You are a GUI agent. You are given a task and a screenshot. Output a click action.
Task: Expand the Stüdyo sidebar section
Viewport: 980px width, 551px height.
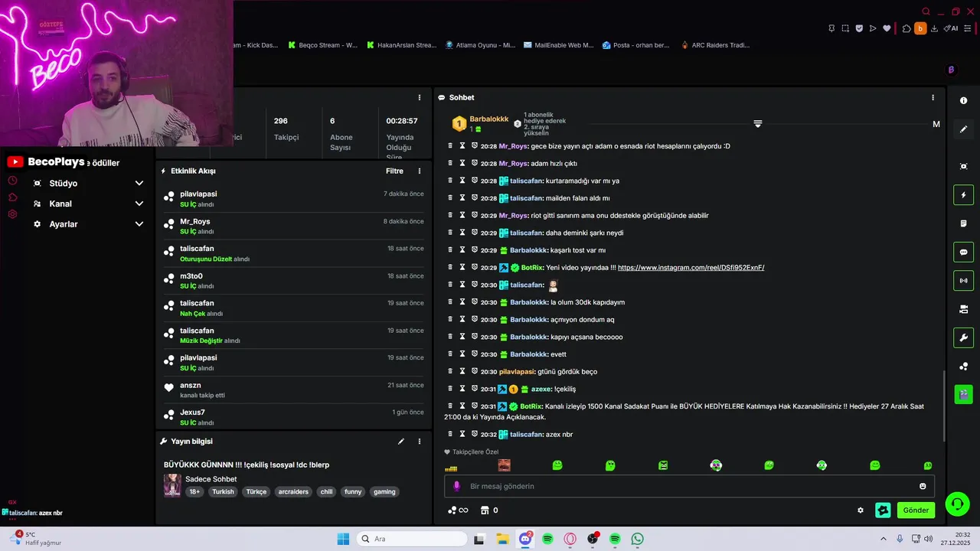pyautogui.click(x=88, y=184)
